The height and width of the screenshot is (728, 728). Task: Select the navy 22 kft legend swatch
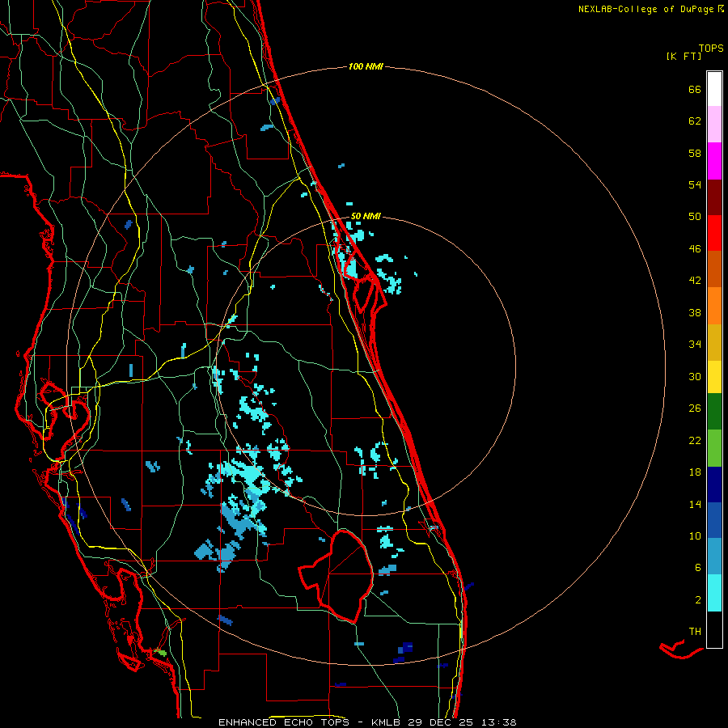714,485
